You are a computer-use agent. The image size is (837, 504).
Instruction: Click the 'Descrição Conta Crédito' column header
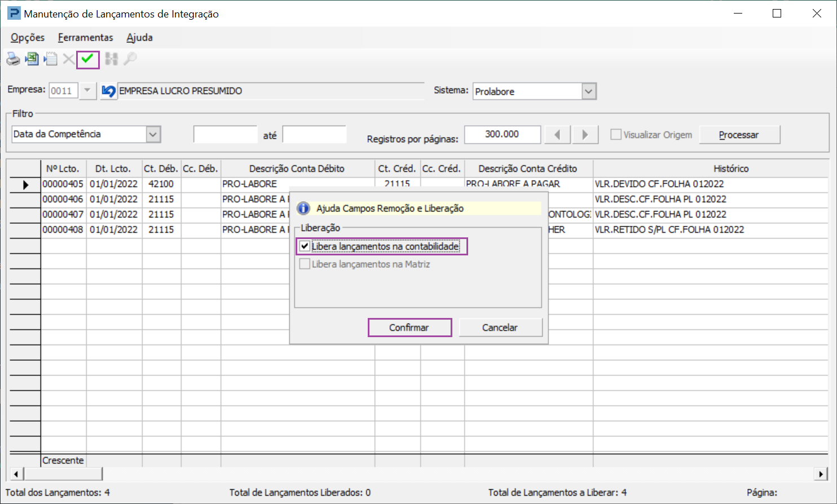(x=528, y=169)
